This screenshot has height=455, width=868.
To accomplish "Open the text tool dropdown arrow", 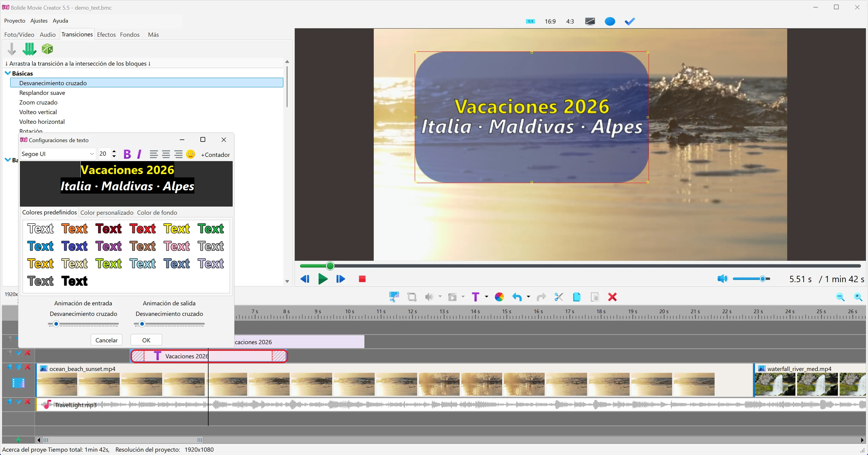I will tap(486, 297).
